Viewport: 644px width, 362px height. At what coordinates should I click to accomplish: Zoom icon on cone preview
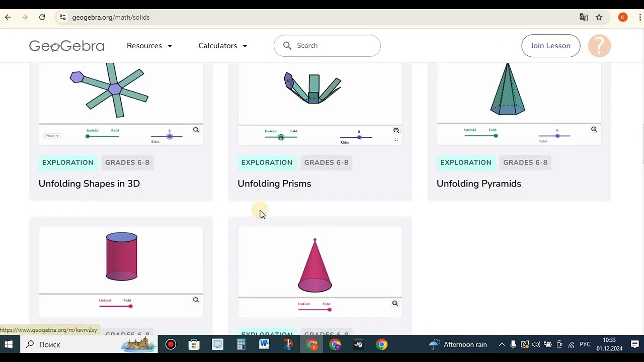(395, 303)
